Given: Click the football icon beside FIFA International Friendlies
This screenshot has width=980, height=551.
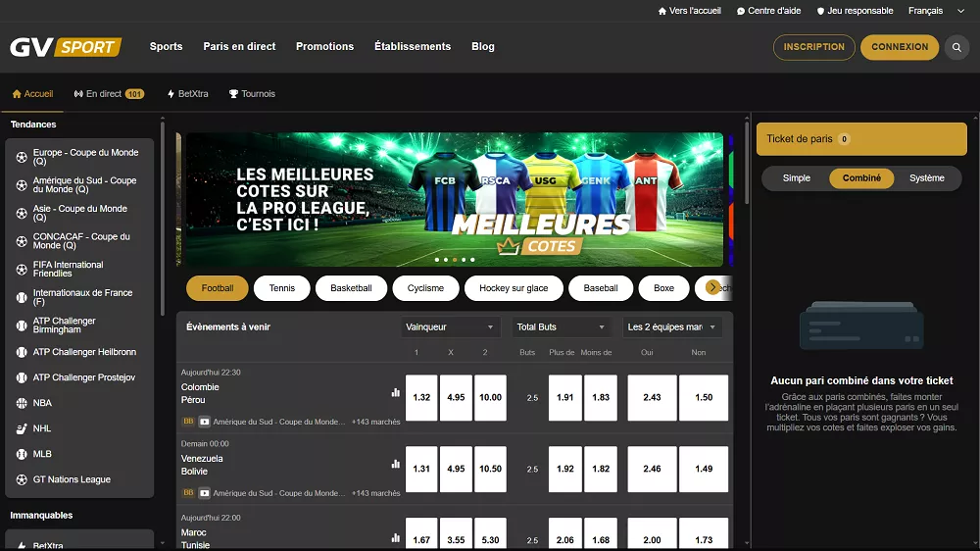Looking at the screenshot, I should click(22, 270).
